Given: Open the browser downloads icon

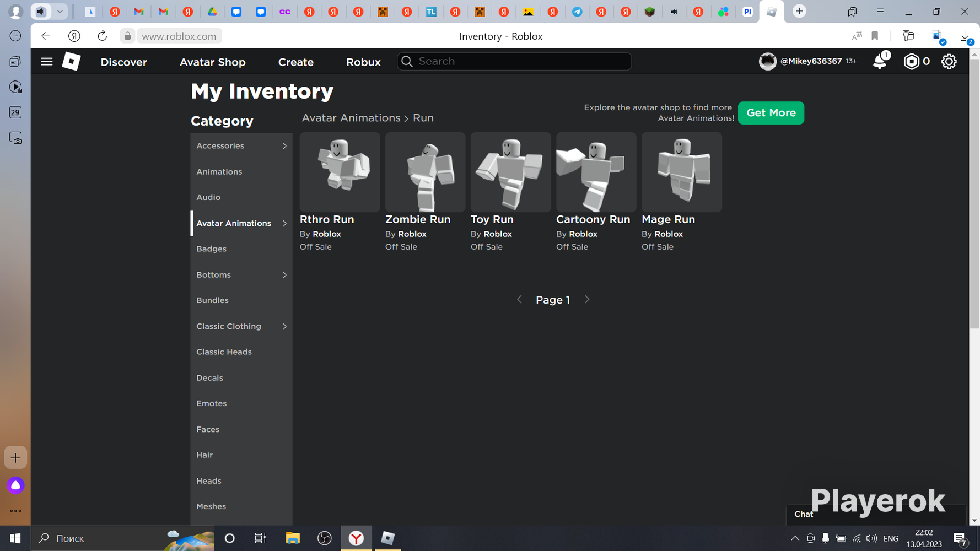Looking at the screenshot, I should tap(965, 36).
